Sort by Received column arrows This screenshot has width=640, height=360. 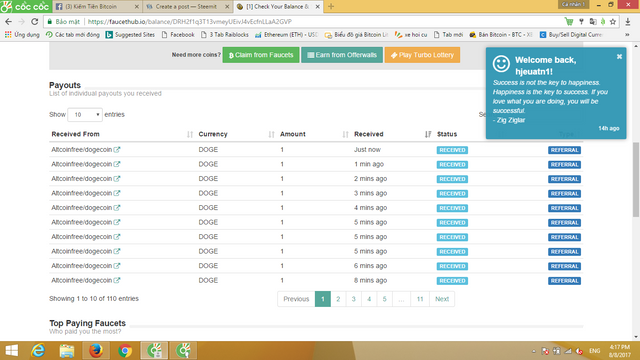click(428, 134)
